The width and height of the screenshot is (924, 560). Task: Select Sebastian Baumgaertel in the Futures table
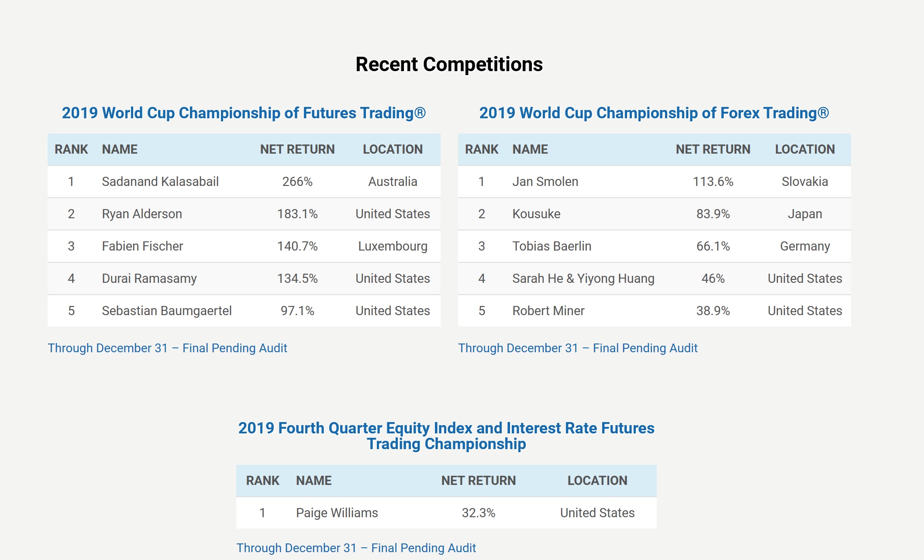(167, 311)
